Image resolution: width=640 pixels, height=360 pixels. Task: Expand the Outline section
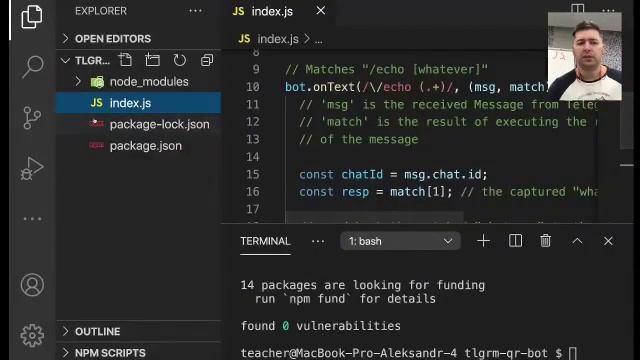138,331
